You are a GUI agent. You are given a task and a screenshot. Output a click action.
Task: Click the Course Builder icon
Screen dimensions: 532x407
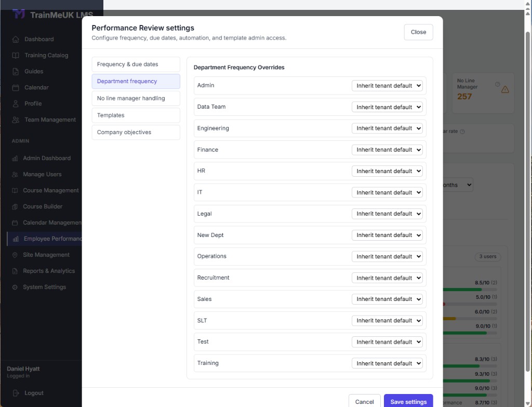pyautogui.click(x=15, y=207)
